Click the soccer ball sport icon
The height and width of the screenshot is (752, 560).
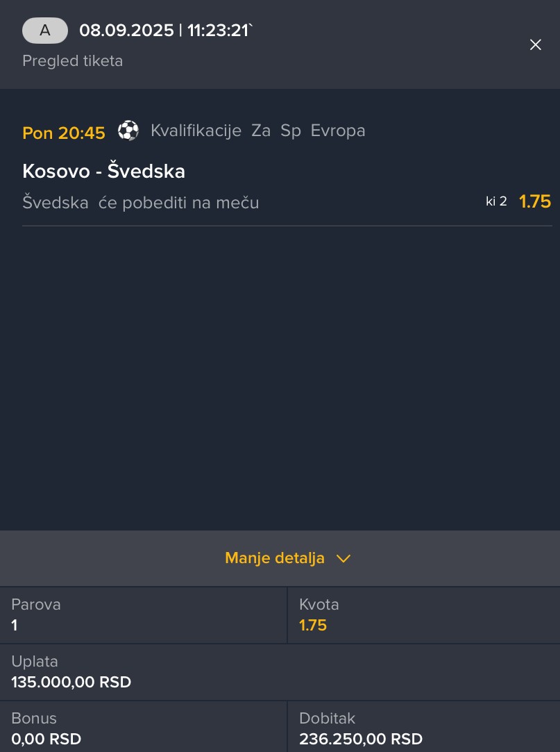128,131
